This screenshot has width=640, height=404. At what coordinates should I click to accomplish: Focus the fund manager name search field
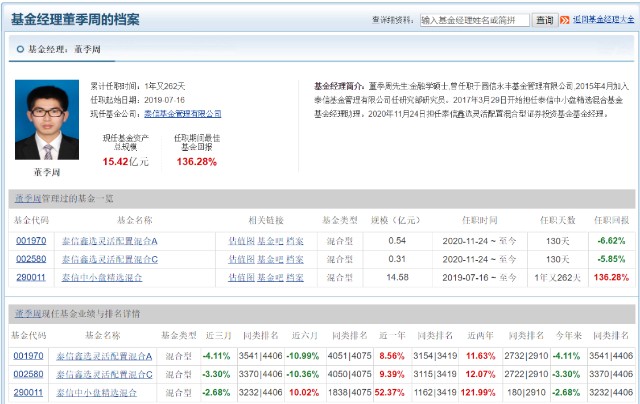point(473,19)
